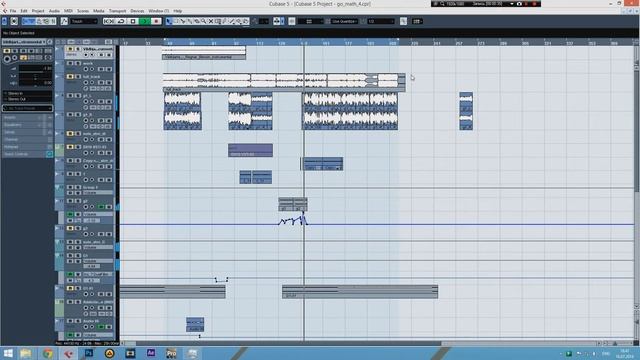Open Premiere Pro from the taskbar
Viewport: 640px width, 360px height.
171,353
